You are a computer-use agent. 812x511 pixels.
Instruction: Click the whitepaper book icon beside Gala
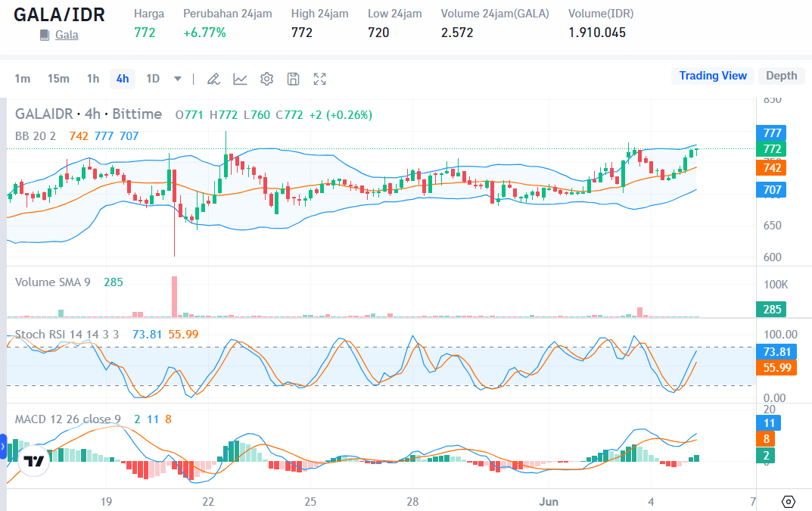(44, 34)
